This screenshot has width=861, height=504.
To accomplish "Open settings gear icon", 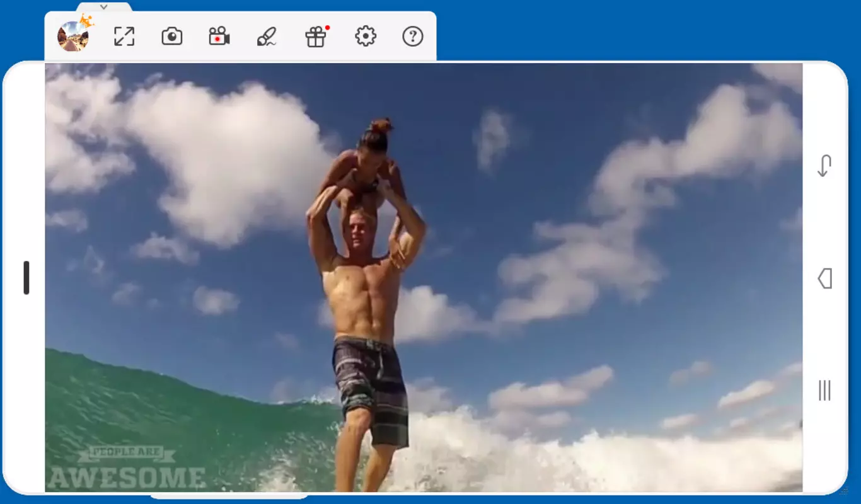I will tap(366, 37).
